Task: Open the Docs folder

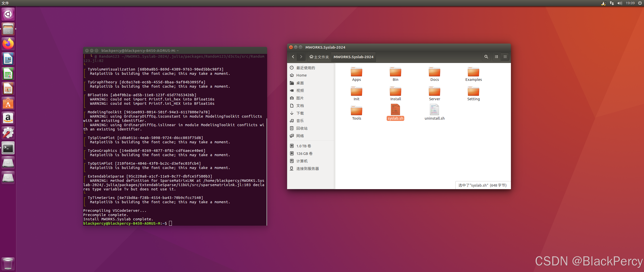Action: 434,74
